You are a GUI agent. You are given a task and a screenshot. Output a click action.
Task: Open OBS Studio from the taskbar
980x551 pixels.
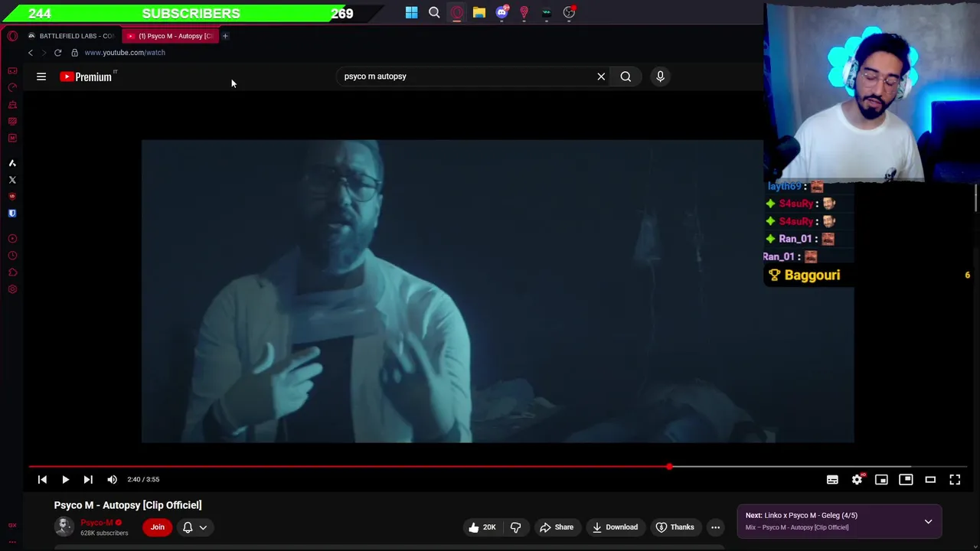569,12
